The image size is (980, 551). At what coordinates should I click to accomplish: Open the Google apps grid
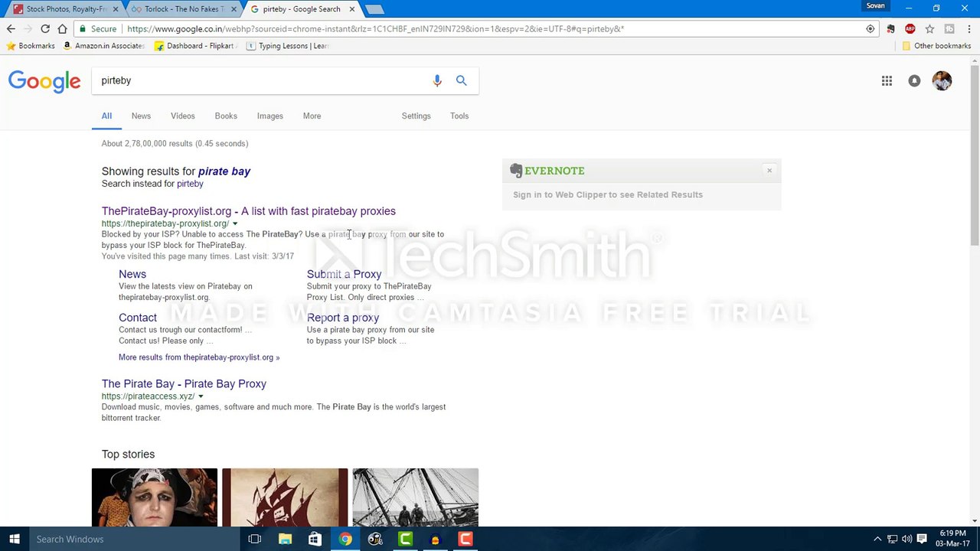(887, 80)
